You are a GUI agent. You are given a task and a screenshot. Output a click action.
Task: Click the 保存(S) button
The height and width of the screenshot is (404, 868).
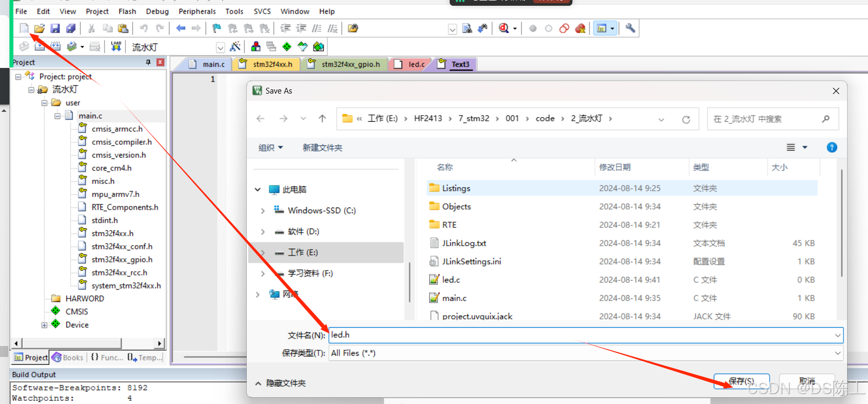(x=741, y=381)
